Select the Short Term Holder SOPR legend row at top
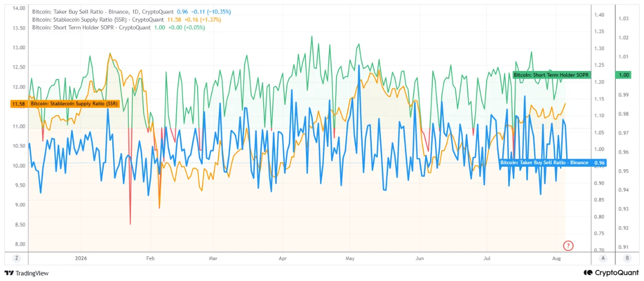644x281 pixels. point(118,27)
